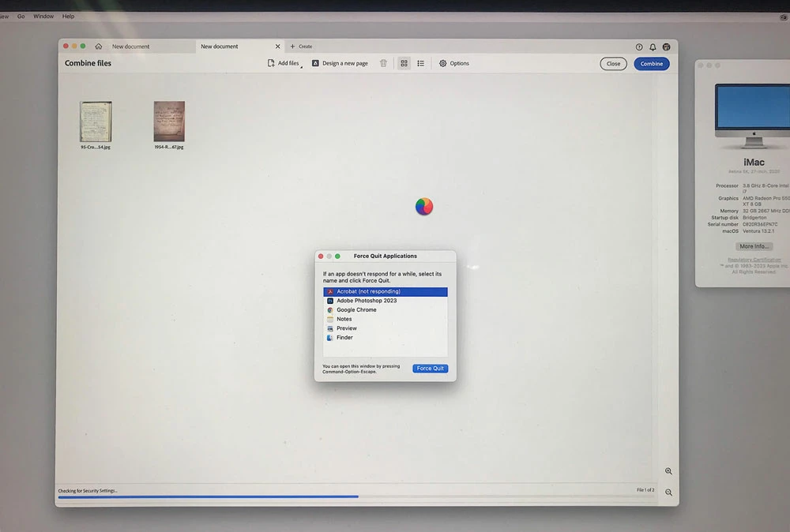Open the Acrobat Home icon
Image resolution: width=790 pixels, height=532 pixels.
(x=98, y=47)
